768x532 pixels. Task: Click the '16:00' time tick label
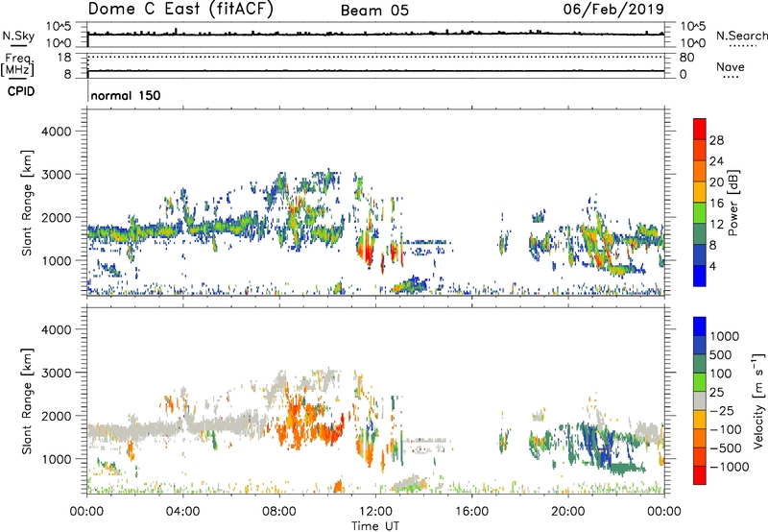pos(471,512)
